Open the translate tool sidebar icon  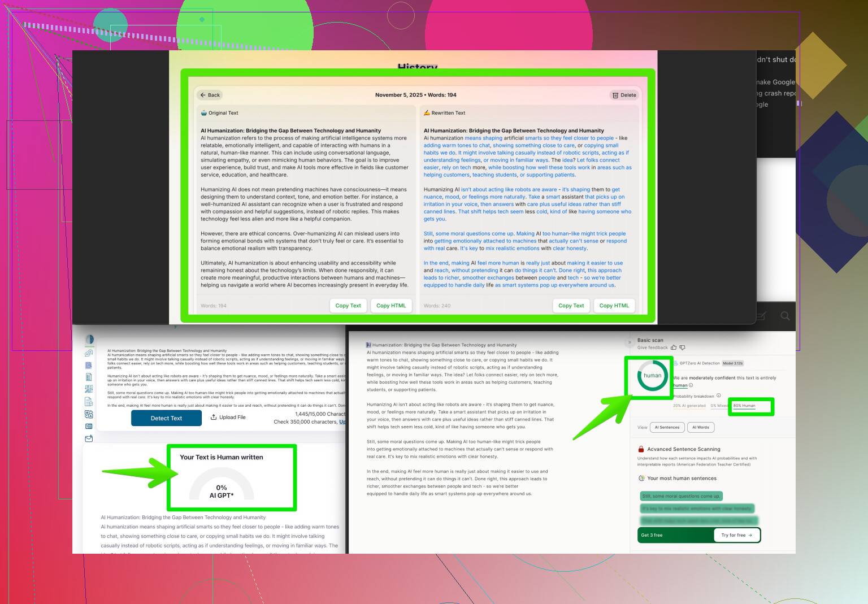point(89,414)
